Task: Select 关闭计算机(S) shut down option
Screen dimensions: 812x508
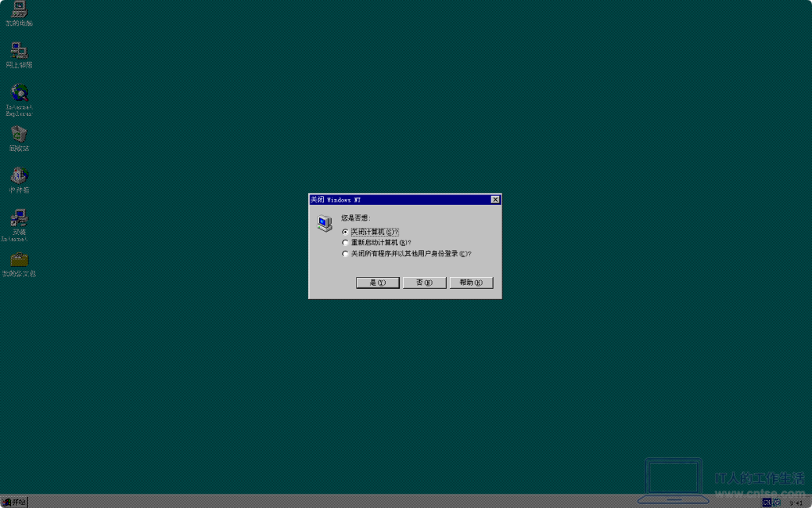Action: pyautogui.click(x=371, y=232)
